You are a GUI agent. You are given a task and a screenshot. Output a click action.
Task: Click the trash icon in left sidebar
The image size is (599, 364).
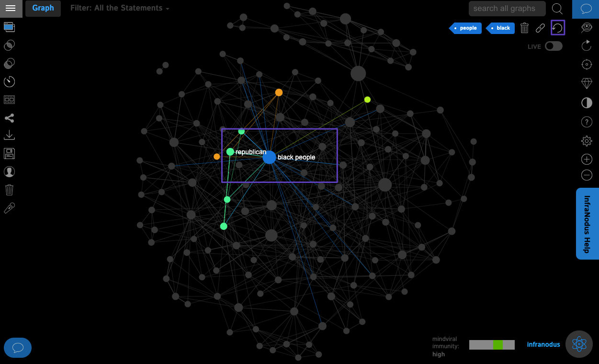[x=9, y=190]
